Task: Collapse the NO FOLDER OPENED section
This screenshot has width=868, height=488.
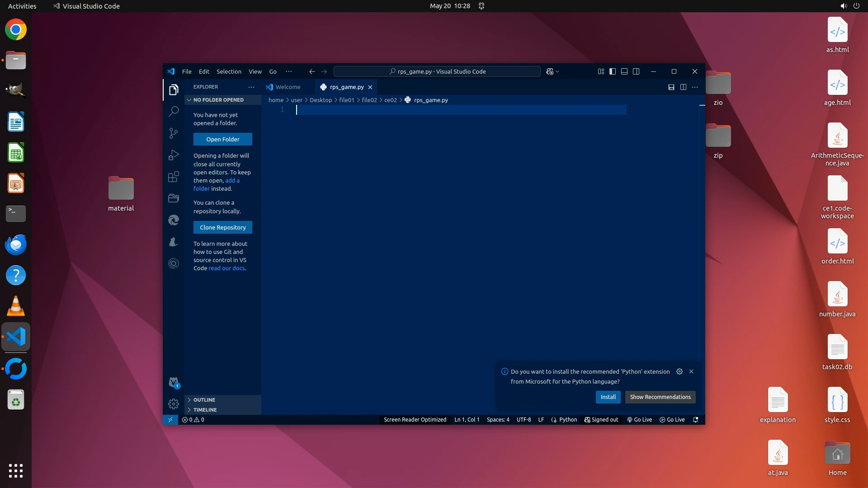Action: (x=218, y=100)
